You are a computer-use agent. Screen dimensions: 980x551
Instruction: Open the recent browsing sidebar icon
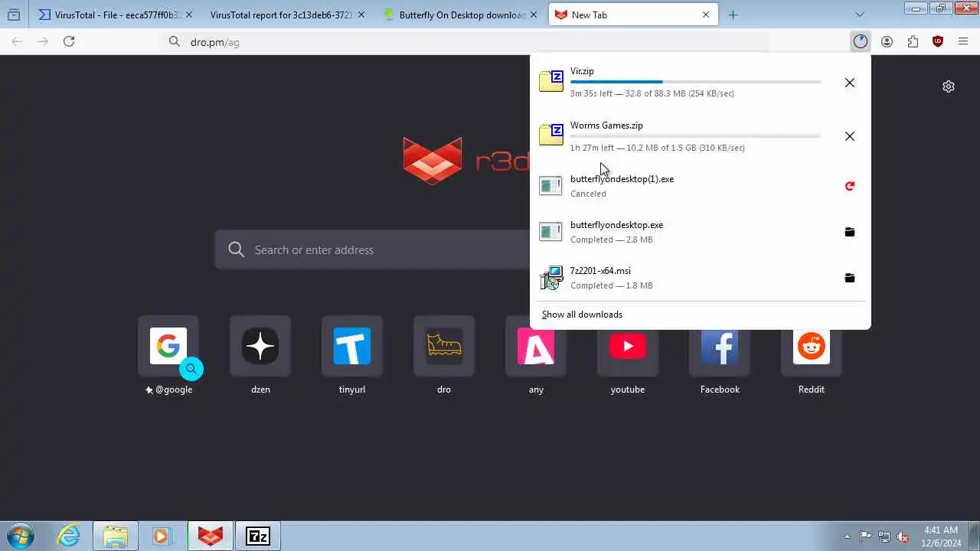(x=14, y=15)
